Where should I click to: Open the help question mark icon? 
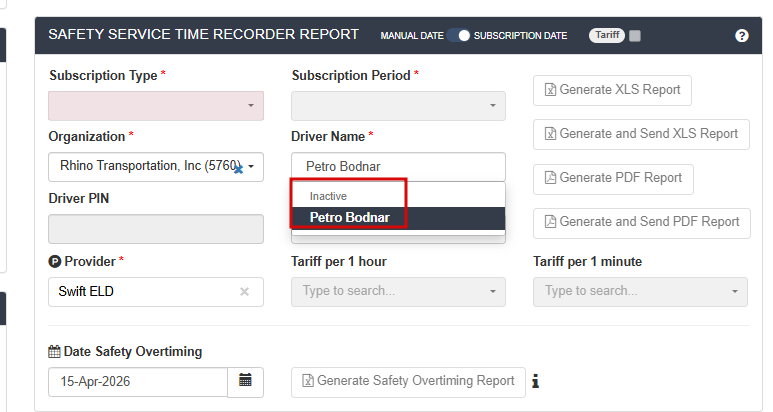tap(741, 35)
